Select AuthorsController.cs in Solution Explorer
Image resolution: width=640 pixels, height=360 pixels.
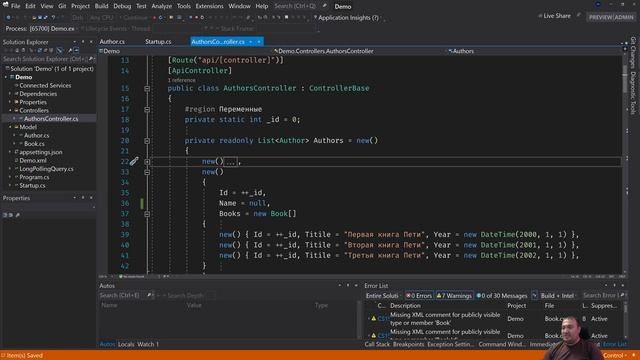coord(51,119)
